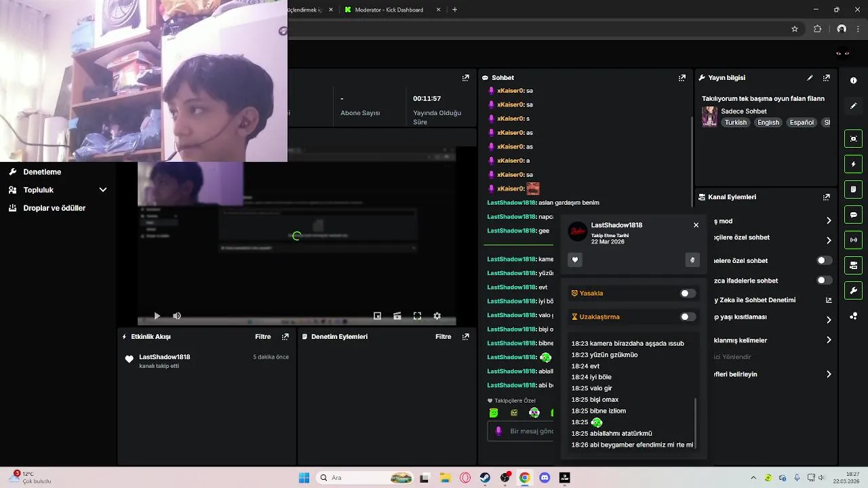868x488 pixels.
Task: Open Windows Start menu
Action: point(304,478)
